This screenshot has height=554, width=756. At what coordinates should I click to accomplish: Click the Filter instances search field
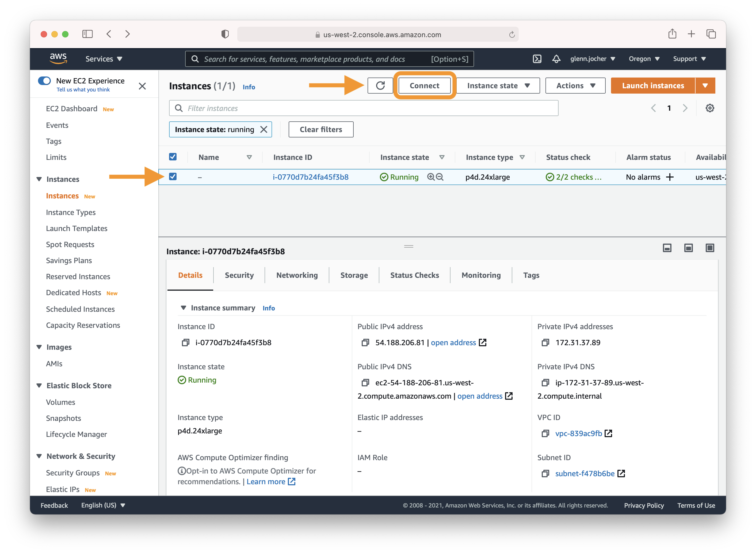pos(363,108)
